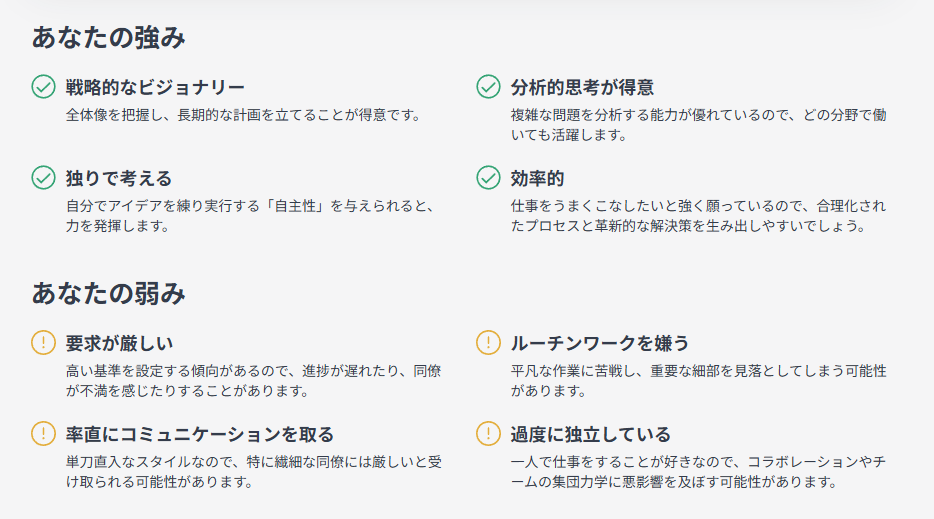Click the あなたの弱み section heading
Viewport: 934px width, 519px height.
(109, 294)
